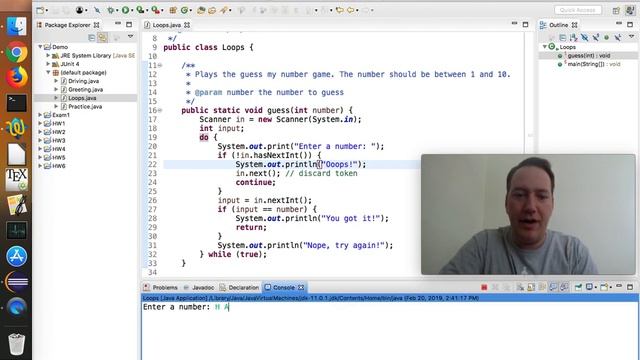The width and height of the screenshot is (640, 360).
Task: Collapse the Demo project in Package Explorer
Action: (x=40, y=47)
